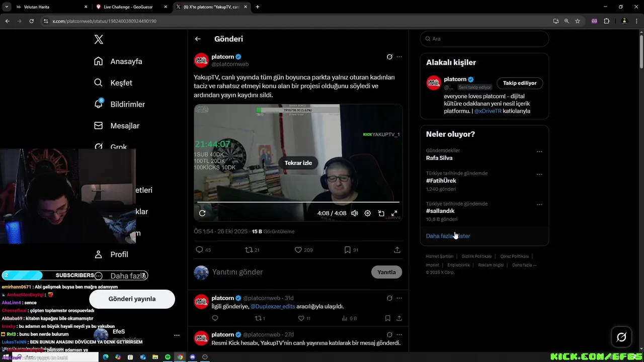Click the Yanıtla button
The image size is (644, 362).
386,272
